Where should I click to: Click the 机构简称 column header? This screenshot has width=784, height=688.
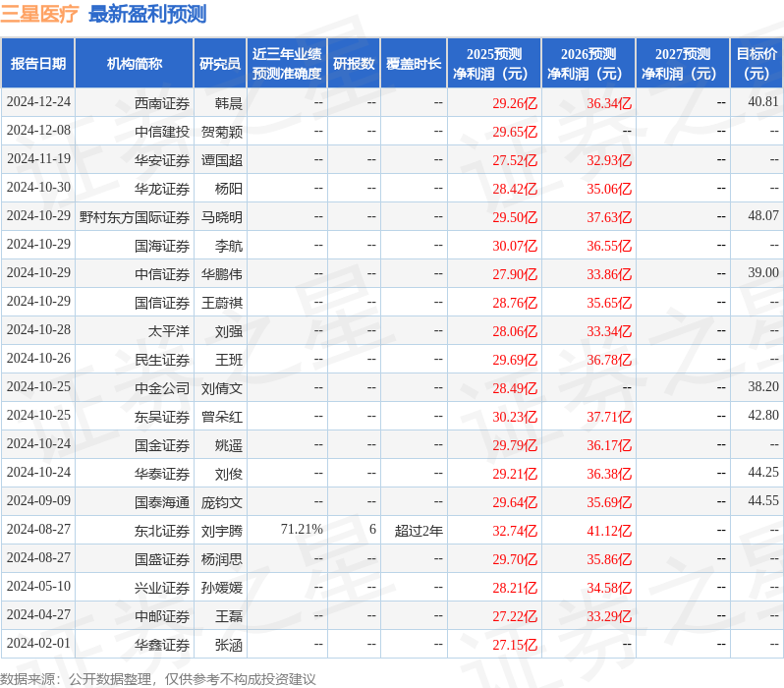[x=134, y=64]
